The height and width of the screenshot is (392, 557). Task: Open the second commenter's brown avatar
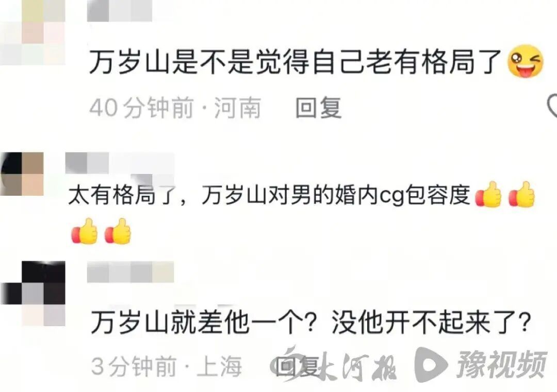[x=22, y=174]
